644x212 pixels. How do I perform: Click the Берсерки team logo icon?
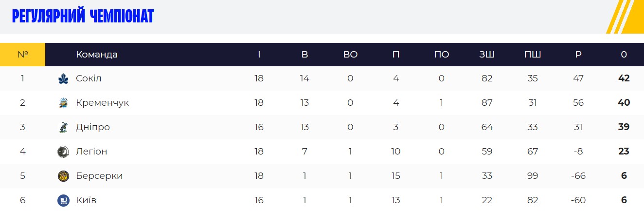[63, 176]
